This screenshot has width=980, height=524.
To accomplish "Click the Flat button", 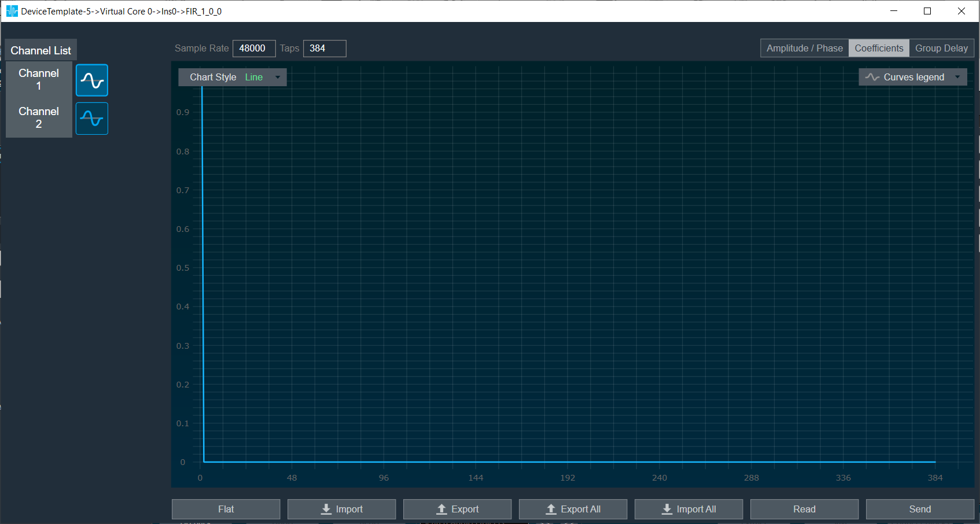I will point(226,509).
